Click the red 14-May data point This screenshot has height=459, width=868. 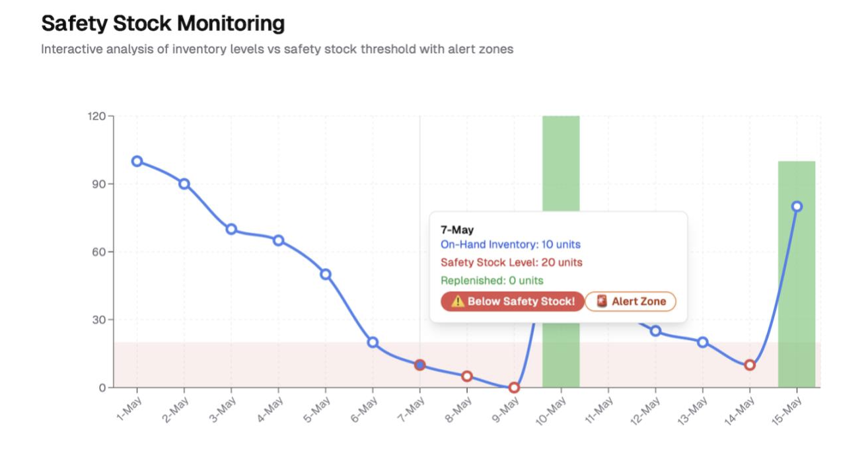[750, 365]
